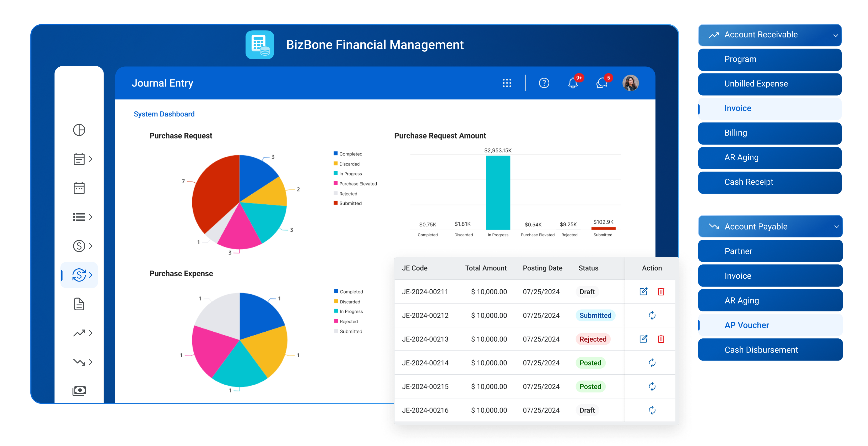Toggle Discarded legend in Purchase Expense chart
This screenshot has height=446, width=868.
point(347,302)
